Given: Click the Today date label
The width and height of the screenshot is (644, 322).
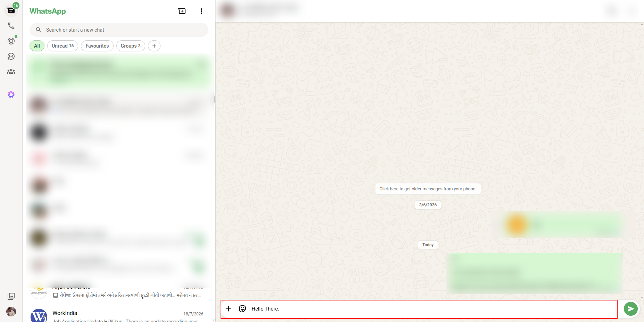Looking at the screenshot, I should [x=428, y=245].
